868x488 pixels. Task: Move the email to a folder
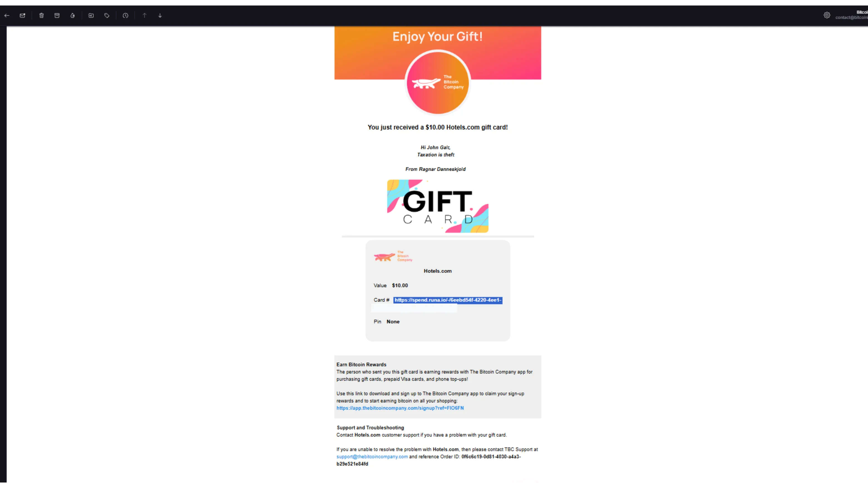[91, 16]
